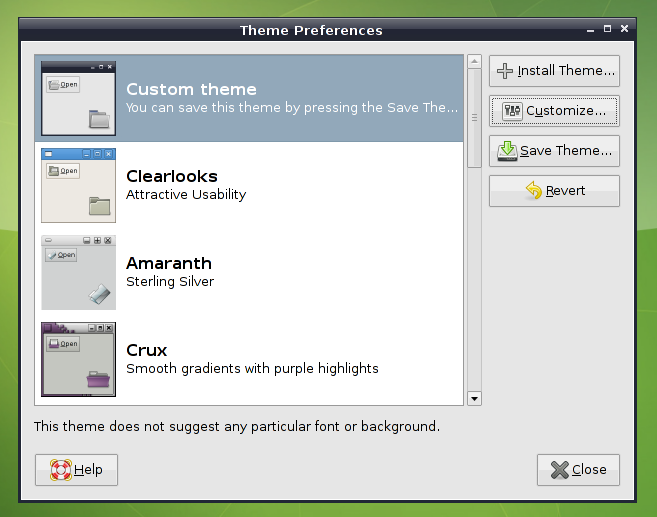Click the Customize sliders icon

tap(512, 111)
